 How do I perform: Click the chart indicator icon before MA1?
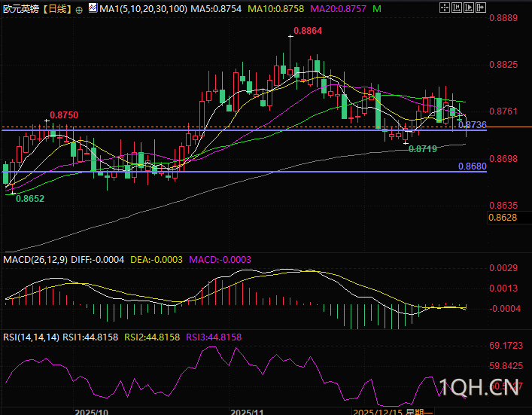93,9
